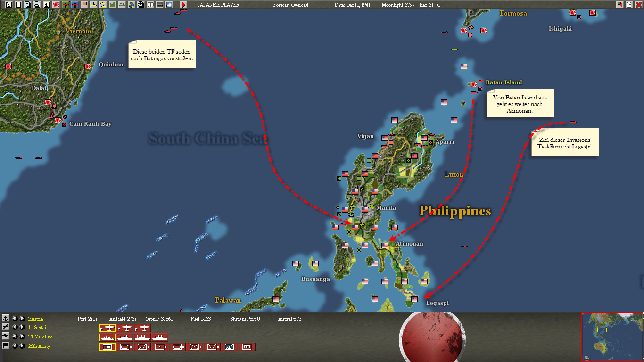This screenshot has width=644, height=362.
Task: Go to next task force after TF 7
Action: coord(22,337)
